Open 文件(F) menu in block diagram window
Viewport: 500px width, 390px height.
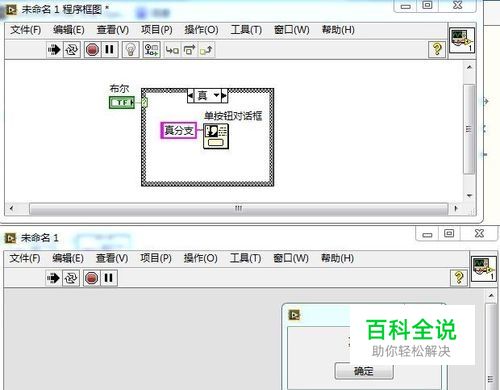click(x=25, y=30)
